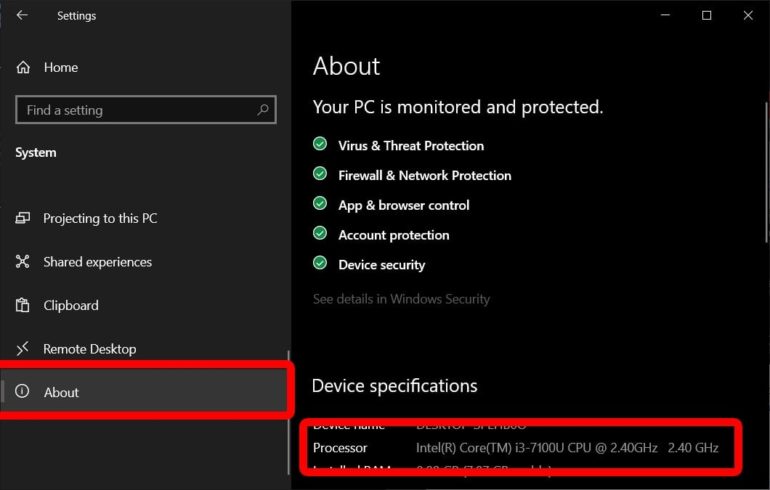Click the Account protection checkmark
Screen dimensions: 770x490
pyautogui.click(x=320, y=235)
